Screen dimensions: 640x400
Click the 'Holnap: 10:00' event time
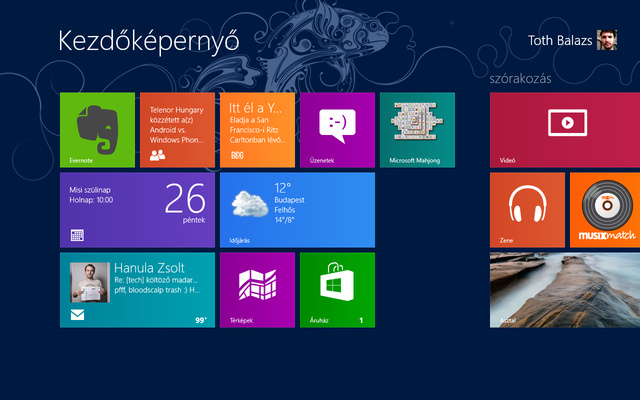91,200
